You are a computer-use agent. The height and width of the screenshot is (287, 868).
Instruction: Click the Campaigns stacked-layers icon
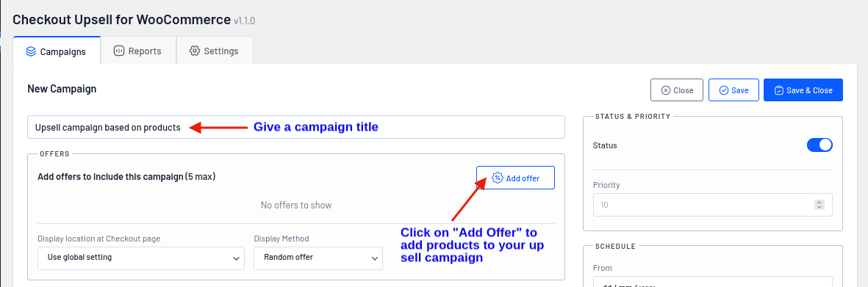(x=31, y=51)
